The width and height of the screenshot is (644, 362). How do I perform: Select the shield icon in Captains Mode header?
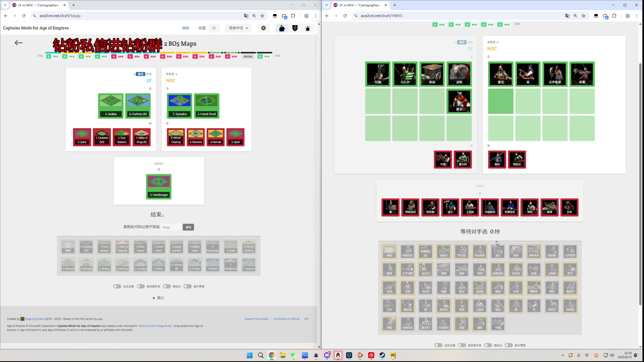[295, 28]
